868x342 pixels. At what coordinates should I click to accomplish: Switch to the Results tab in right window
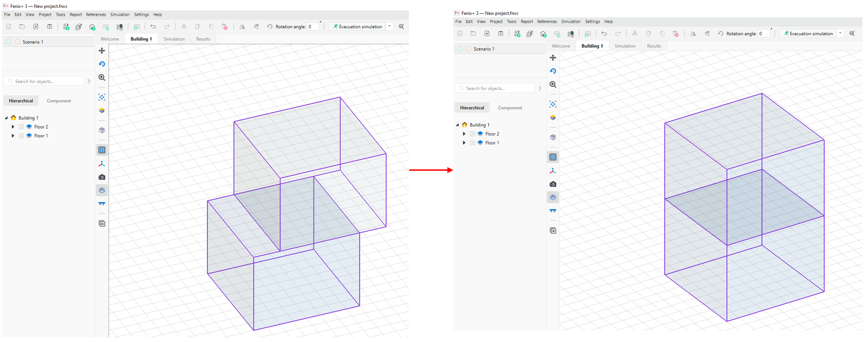(x=654, y=46)
